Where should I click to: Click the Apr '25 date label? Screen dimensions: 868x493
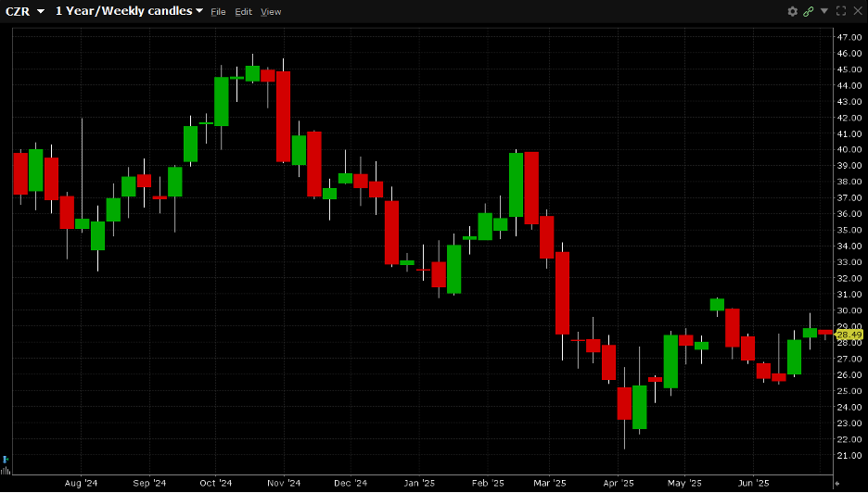coord(619,483)
